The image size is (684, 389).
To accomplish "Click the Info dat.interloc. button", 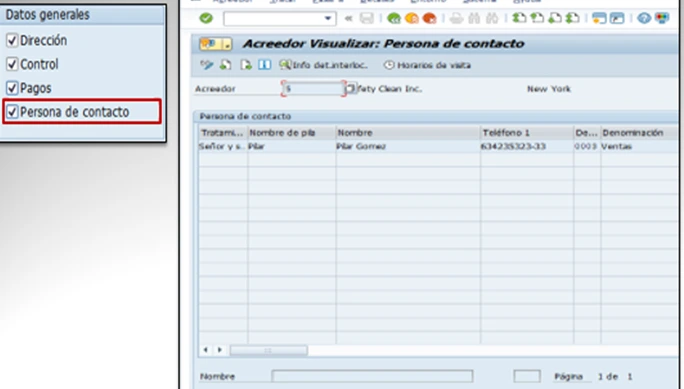I will pyautogui.click(x=323, y=65).
